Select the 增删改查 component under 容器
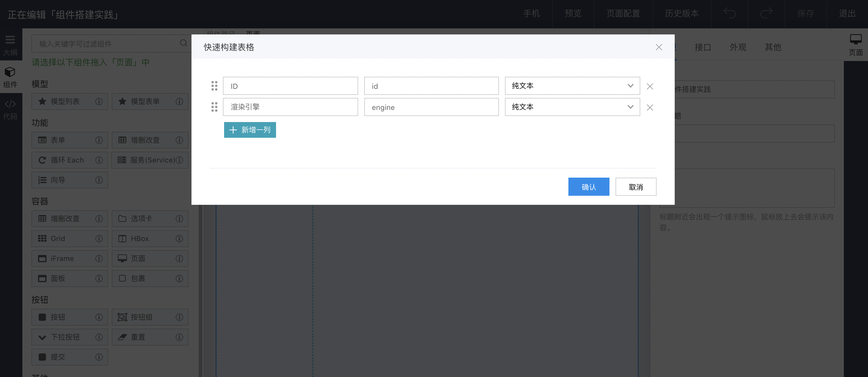Image resolution: width=868 pixels, height=377 pixels. [70, 219]
